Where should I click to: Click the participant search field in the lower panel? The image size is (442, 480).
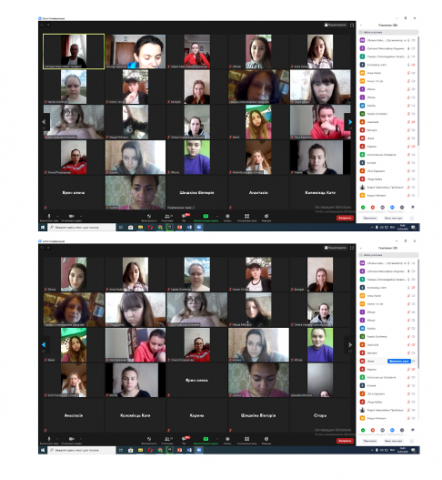(388, 255)
